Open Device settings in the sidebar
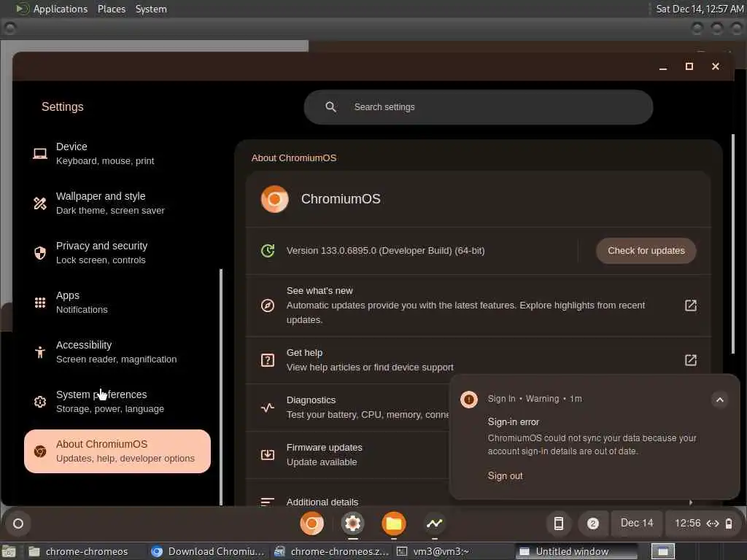This screenshot has width=747, height=560. (117, 153)
